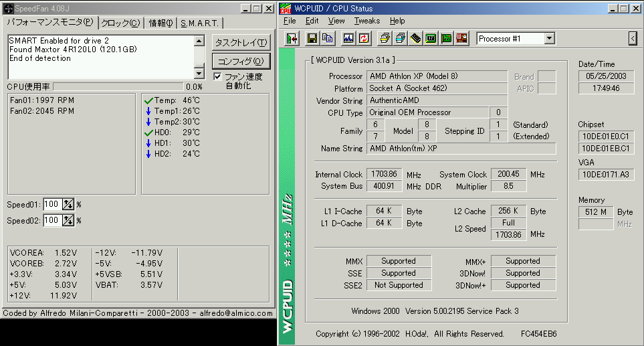Screen dimensions: 644x346
Task: Toggle the automatic fan speed checkbox
Action: (x=218, y=76)
